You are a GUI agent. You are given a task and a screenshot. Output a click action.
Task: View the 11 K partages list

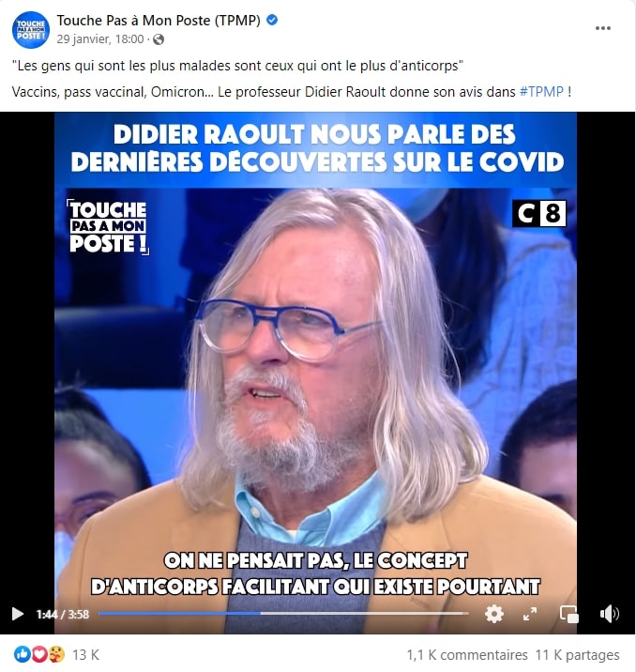577,655
